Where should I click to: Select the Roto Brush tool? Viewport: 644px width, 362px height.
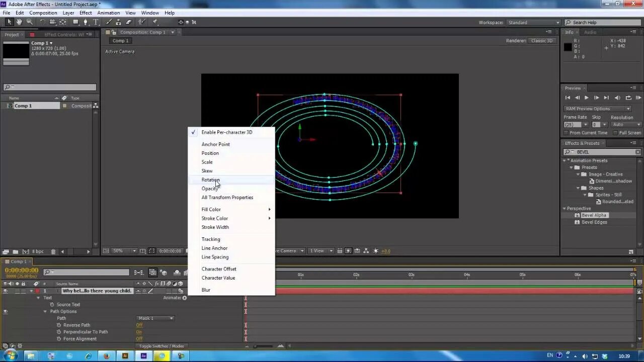142,22
